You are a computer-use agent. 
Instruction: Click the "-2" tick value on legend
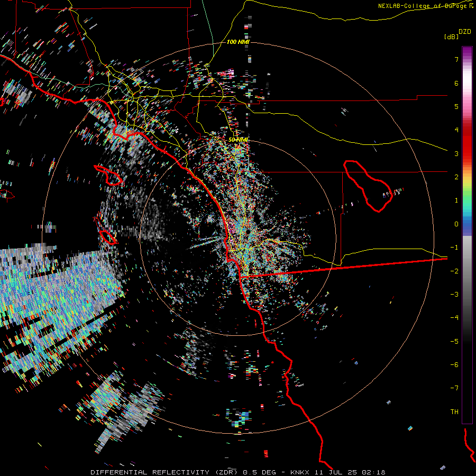454,271
